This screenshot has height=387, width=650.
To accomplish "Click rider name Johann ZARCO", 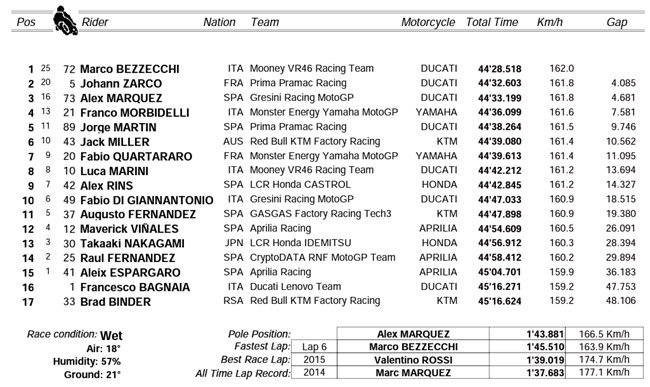I will tap(121, 84).
